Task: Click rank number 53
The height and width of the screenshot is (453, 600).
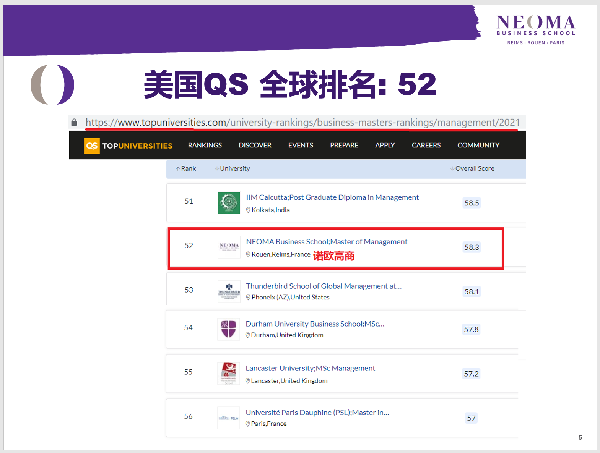Action: 189,290
